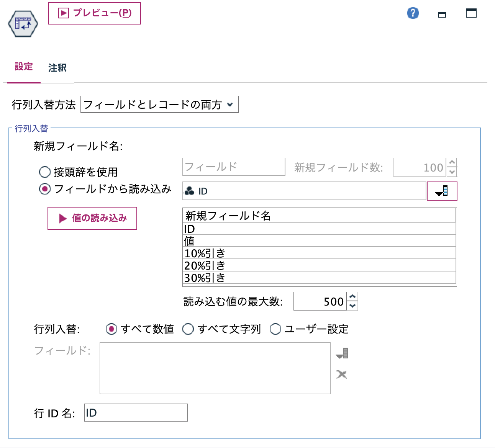Select the フィールドから読み込み radio button

click(x=44, y=188)
